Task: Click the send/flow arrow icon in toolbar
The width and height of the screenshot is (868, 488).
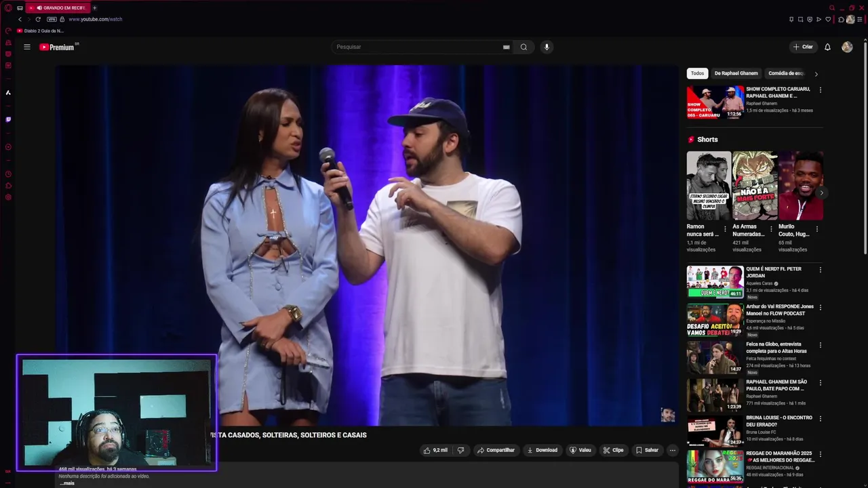Action: [818, 19]
